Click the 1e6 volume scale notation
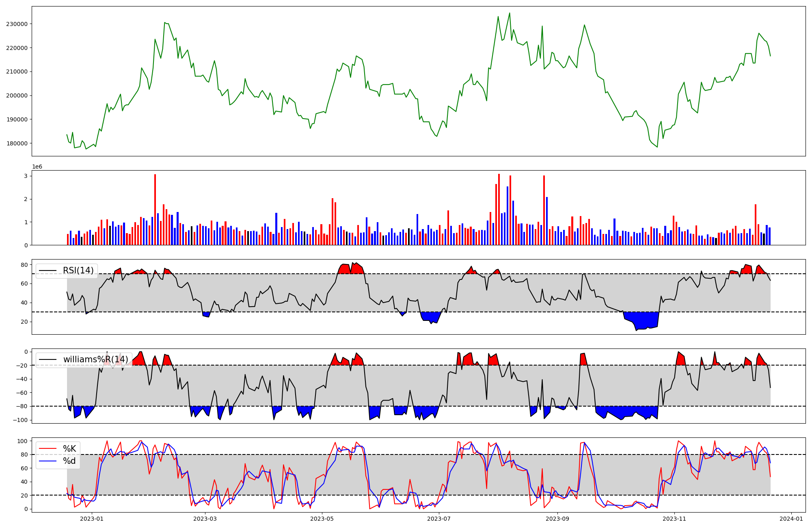The width and height of the screenshot is (812, 528). pyautogui.click(x=37, y=167)
